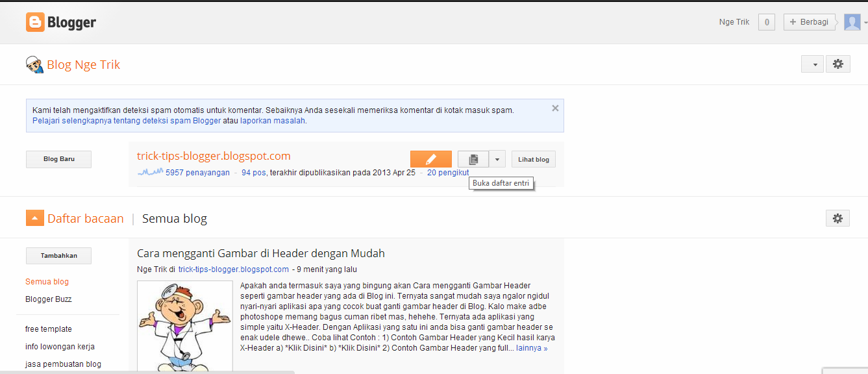Click the Tambahkan button
Viewport: 868px width, 374px height.
click(58, 256)
